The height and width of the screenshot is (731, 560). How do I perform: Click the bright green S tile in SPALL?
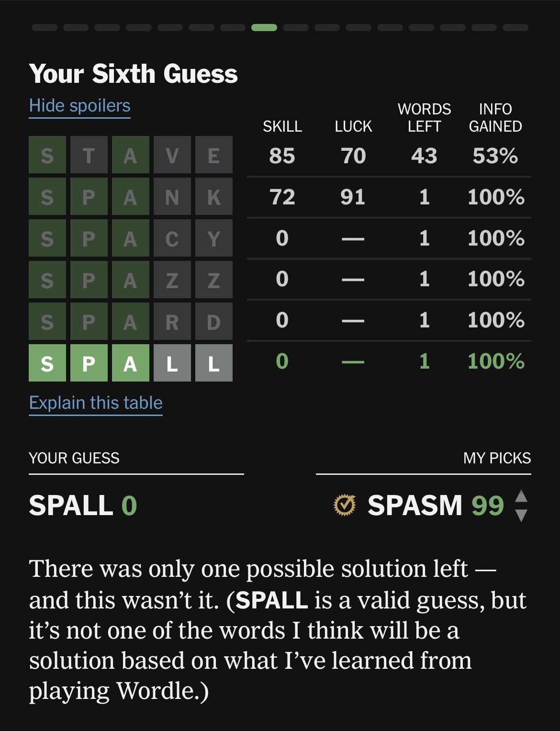pos(47,363)
